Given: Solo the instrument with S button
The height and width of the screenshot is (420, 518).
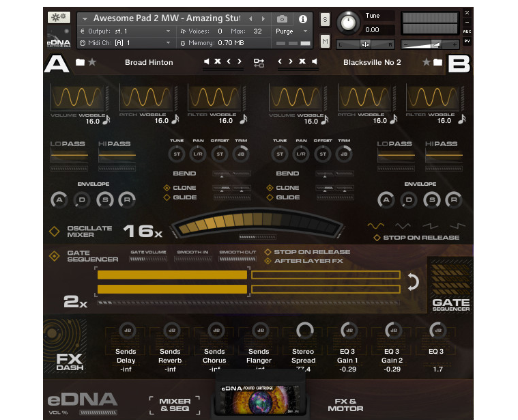Looking at the screenshot, I should 325,20.
